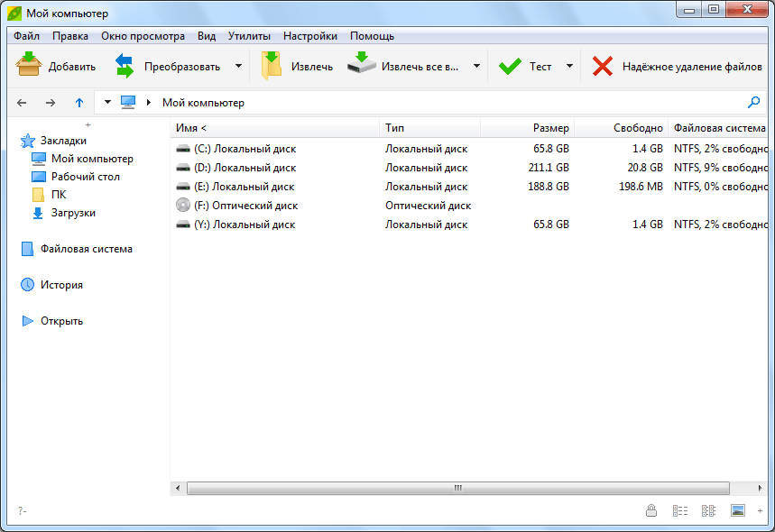The height and width of the screenshot is (532, 775).
Task: Open the Преобразовать dropdown arrow
Action: click(x=238, y=66)
